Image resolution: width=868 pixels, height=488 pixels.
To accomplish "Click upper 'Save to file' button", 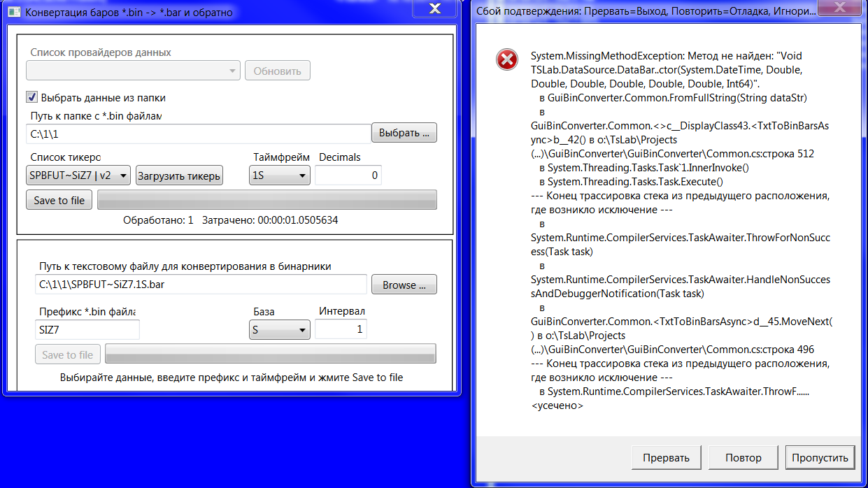I will coord(59,200).
